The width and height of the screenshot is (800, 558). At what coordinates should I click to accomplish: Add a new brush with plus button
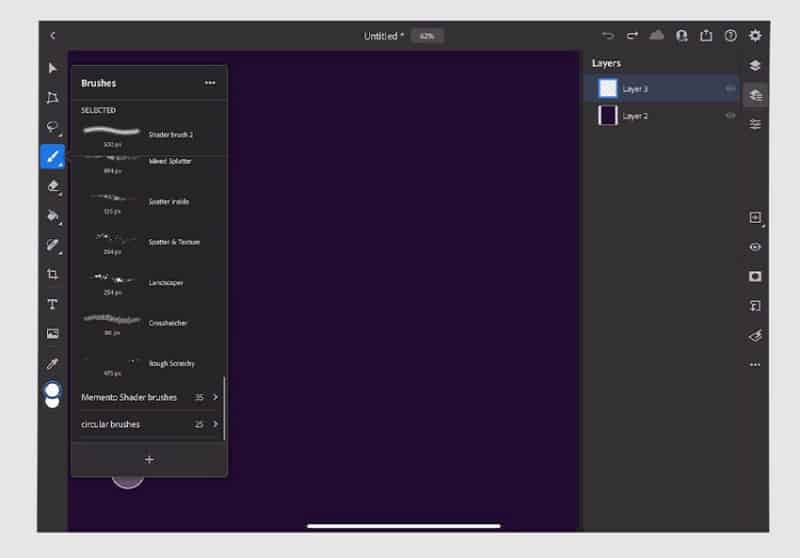pyautogui.click(x=149, y=460)
